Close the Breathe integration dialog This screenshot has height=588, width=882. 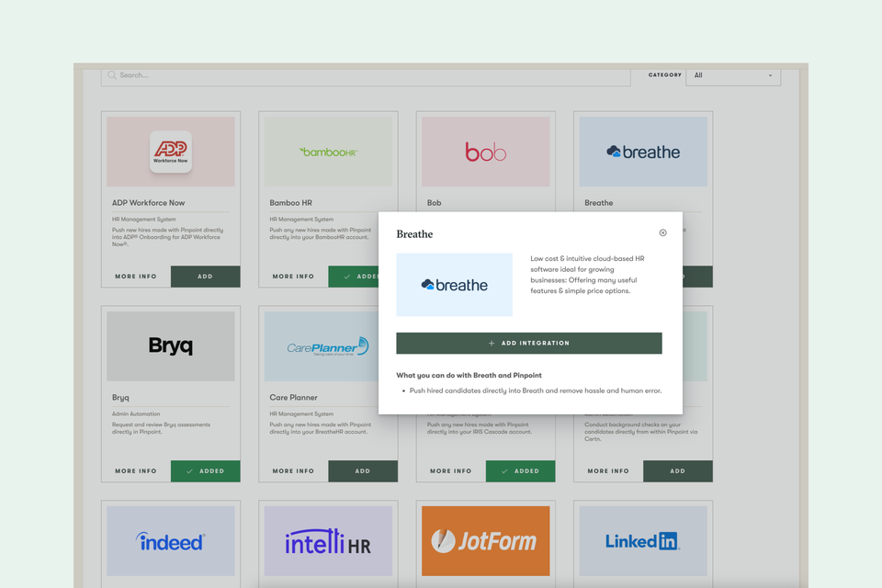(x=662, y=233)
